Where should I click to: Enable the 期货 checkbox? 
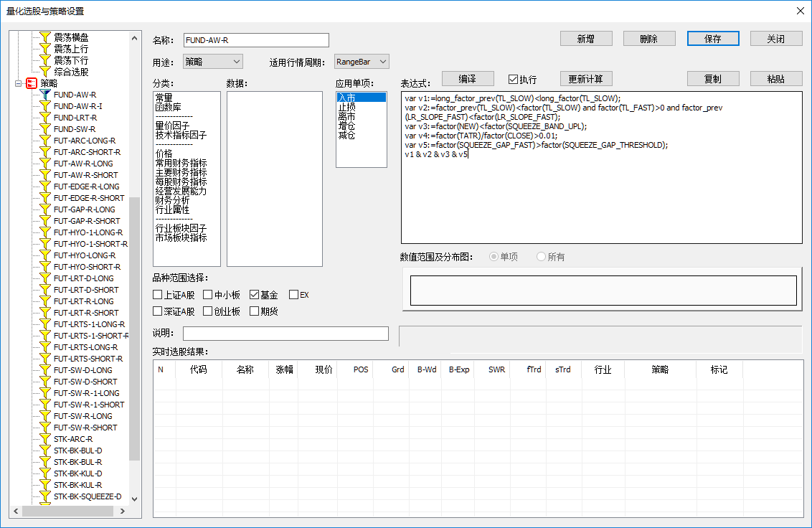coord(254,311)
